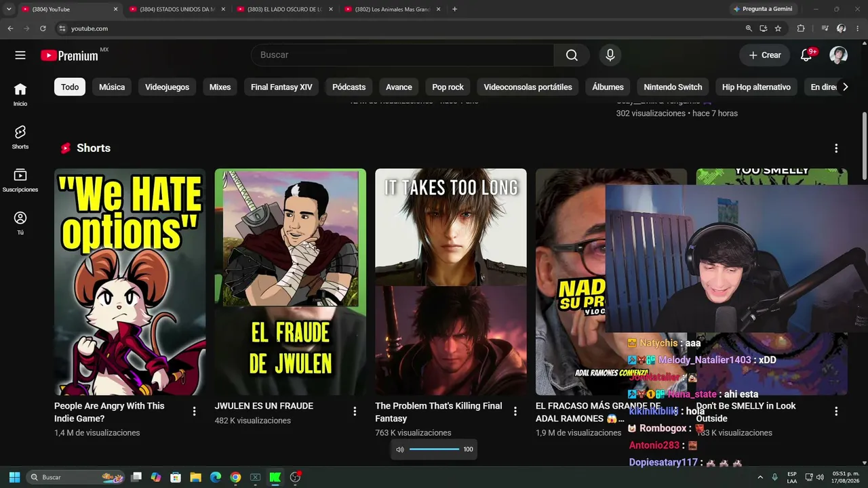Image resolution: width=868 pixels, height=488 pixels.
Task: Open Task View on the taskbar
Action: (136, 477)
